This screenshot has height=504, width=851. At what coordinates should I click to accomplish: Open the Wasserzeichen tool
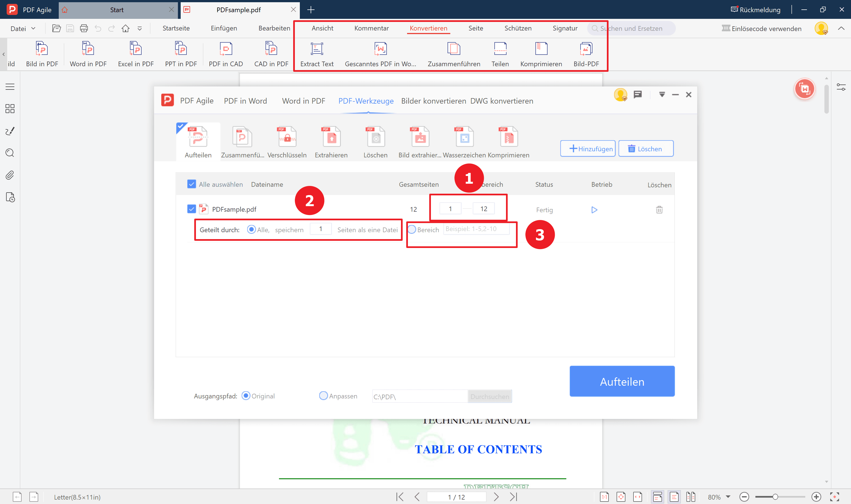pyautogui.click(x=464, y=142)
